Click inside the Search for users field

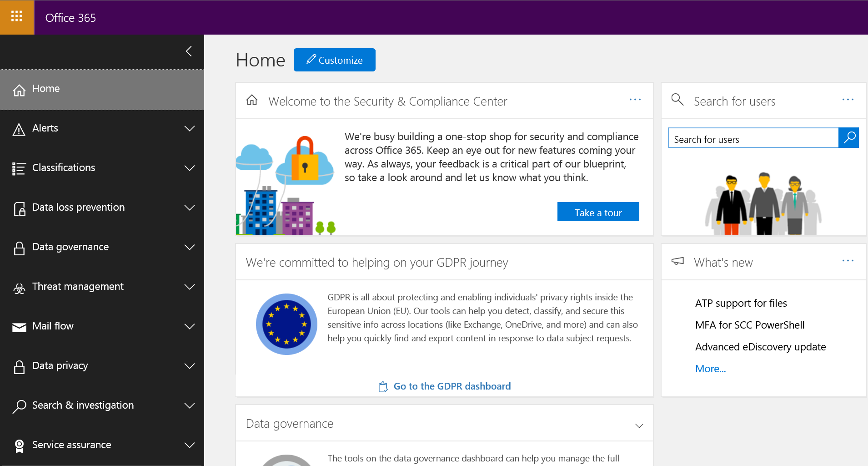coord(753,138)
